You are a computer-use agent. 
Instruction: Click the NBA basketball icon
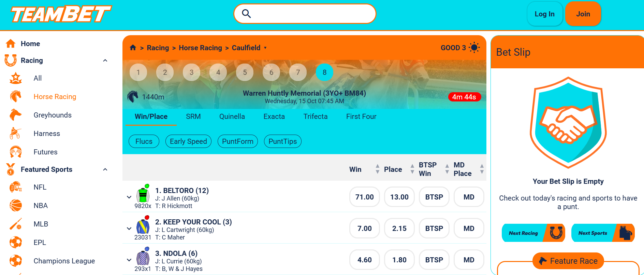(x=15, y=206)
